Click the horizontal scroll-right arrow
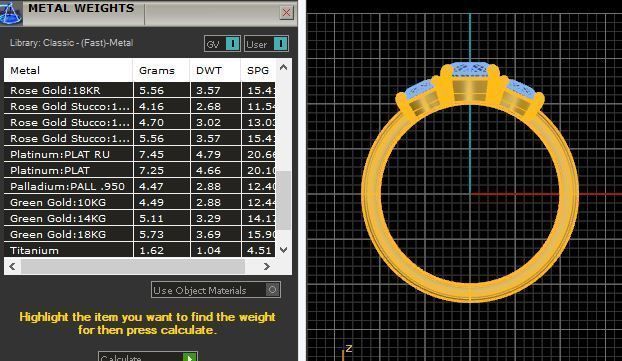Screen dimensions: 622x361 click(x=267, y=267)
